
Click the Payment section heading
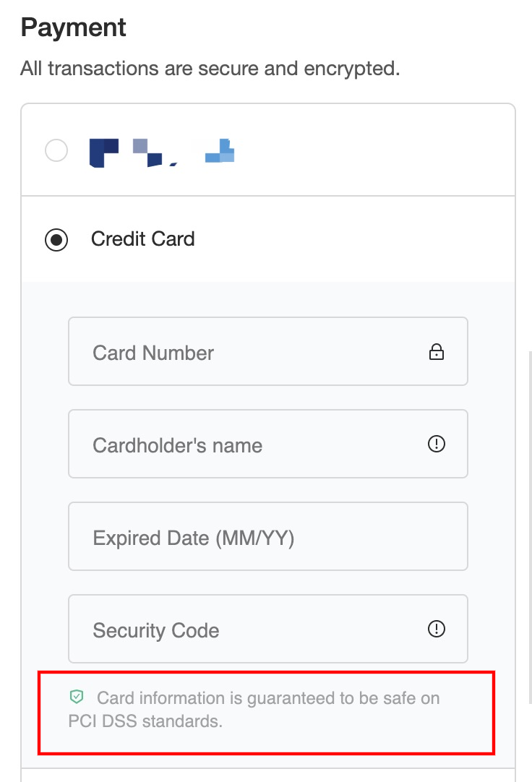pos(74,28)
